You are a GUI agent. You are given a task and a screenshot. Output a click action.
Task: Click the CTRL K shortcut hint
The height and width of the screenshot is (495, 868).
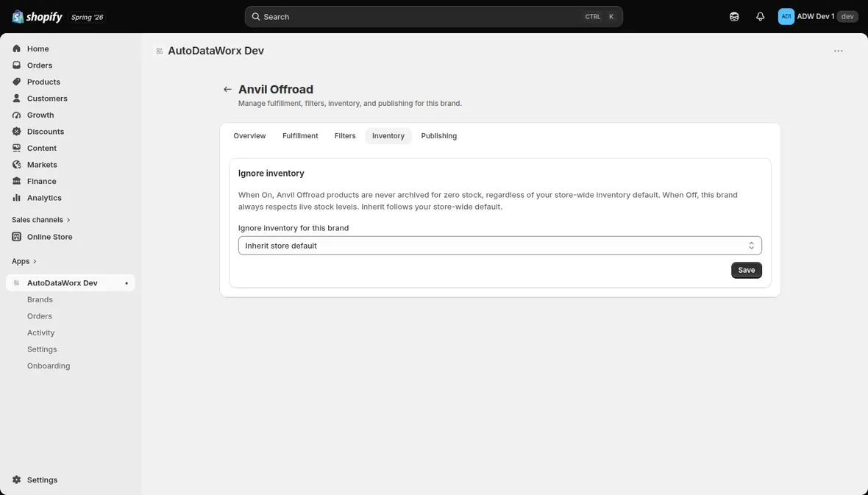click(600, 17)
